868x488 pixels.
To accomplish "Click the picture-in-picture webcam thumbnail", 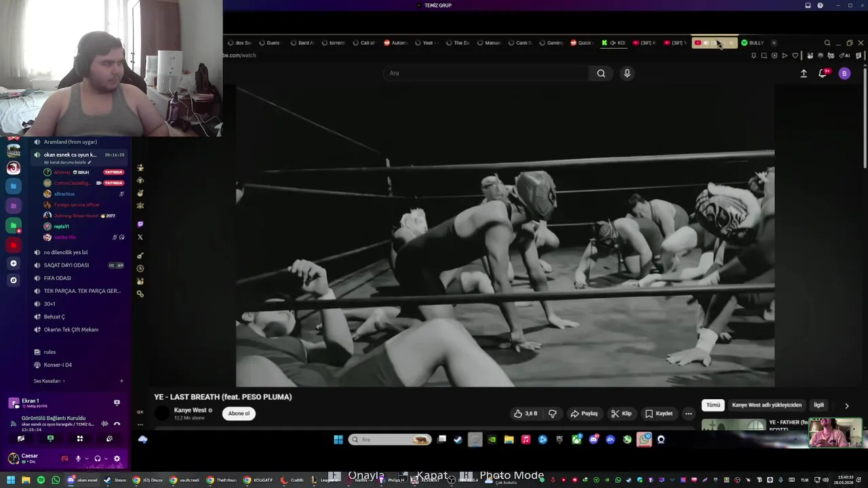I will coord(835,432).
